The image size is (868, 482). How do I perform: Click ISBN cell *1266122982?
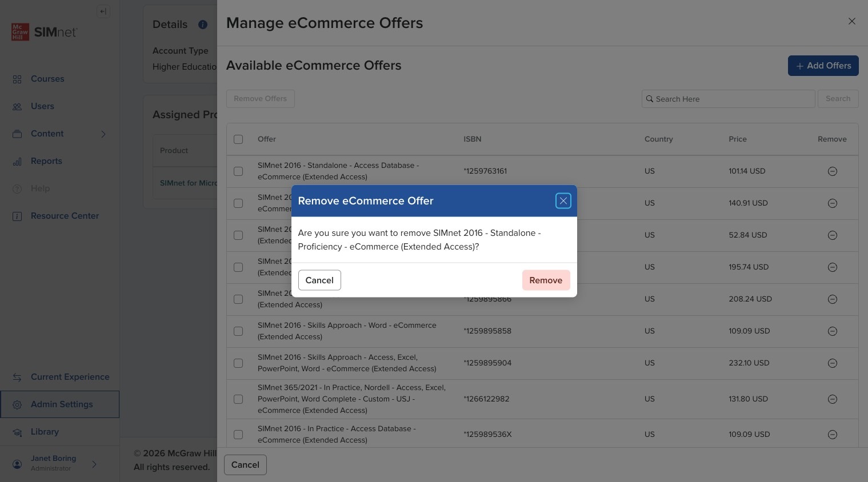click(x=486, y=399)
